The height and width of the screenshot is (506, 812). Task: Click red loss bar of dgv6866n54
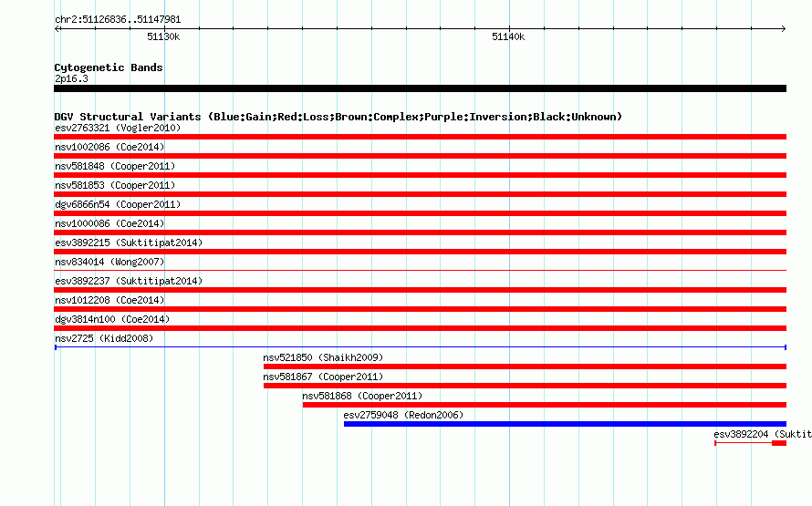point(420,213)
